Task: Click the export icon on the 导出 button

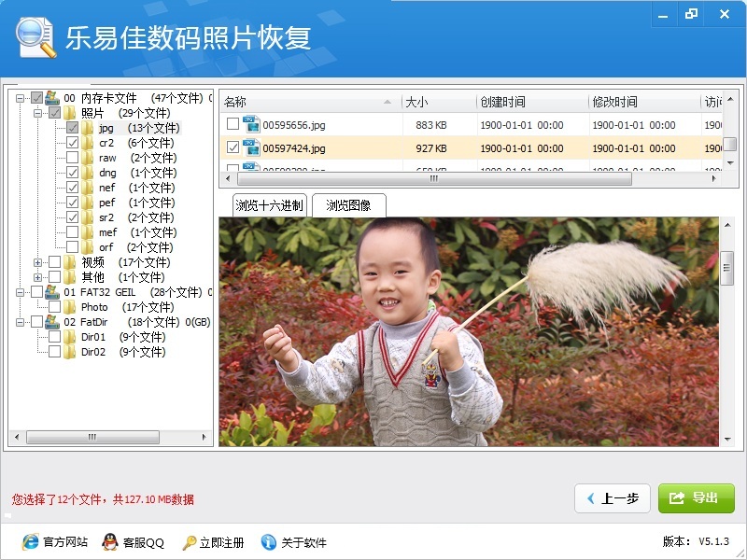Action: click(x=677, y=498)
